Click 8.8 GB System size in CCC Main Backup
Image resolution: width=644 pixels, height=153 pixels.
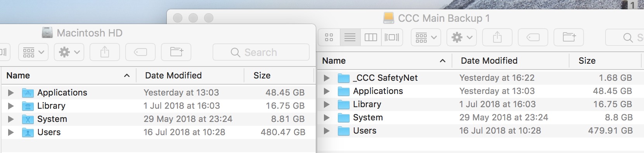click(x=618, y=117)
